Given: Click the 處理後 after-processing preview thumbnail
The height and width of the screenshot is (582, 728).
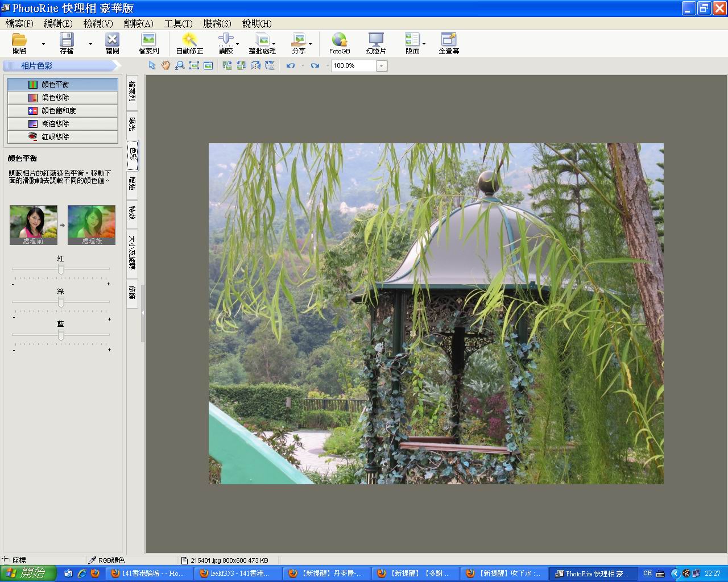Looking at the screenshot, I should point(92,225).
